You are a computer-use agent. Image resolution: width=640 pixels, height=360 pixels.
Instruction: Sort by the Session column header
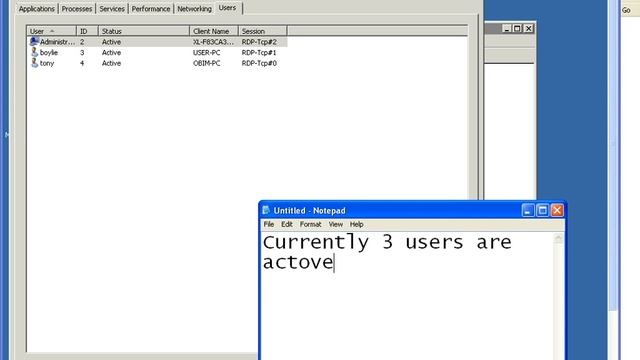(x=262, y=31)
